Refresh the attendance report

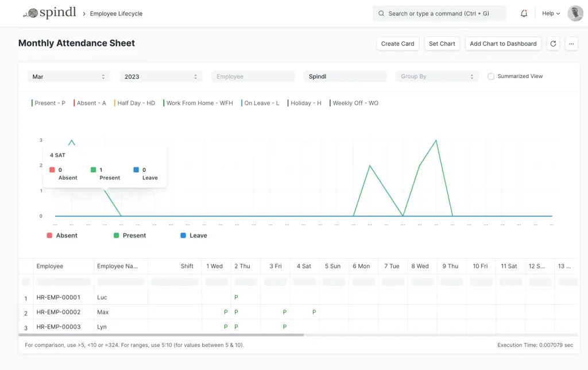click(x=553, y=44)
